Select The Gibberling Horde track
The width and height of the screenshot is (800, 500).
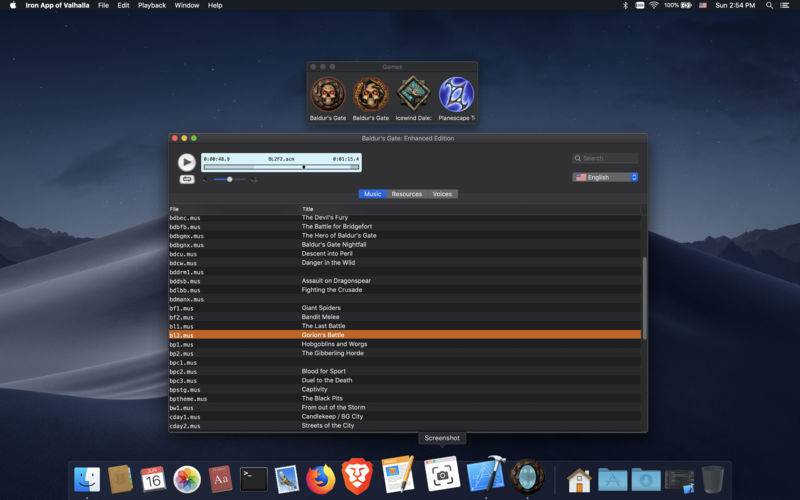(405, 353)
